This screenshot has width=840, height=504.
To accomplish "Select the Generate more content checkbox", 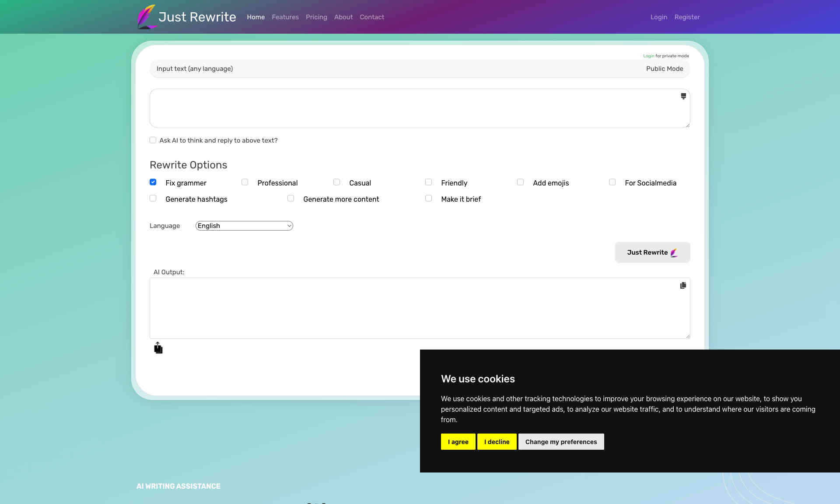I will (290, 198).
